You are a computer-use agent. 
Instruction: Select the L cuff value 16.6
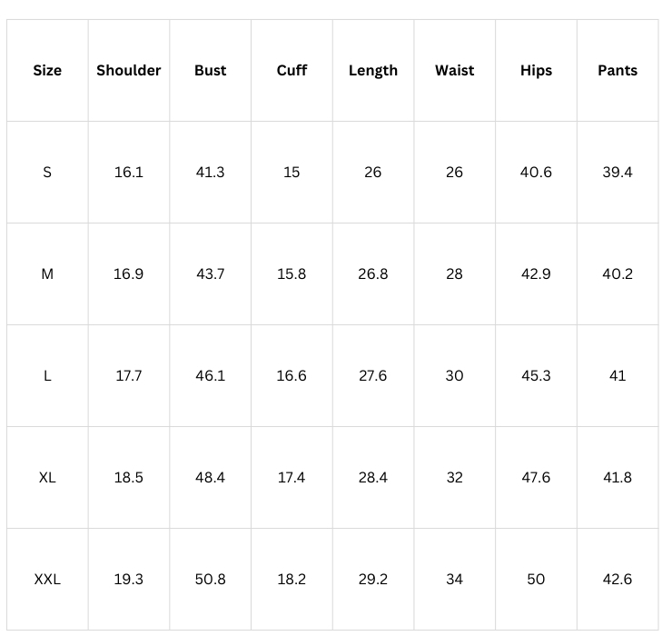(292, 375)
